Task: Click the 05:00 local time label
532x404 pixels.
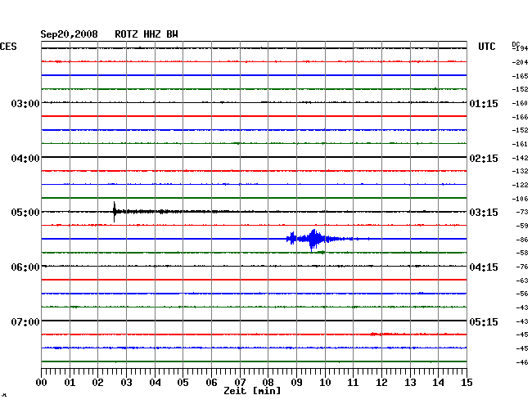Action: pos(25,213)
